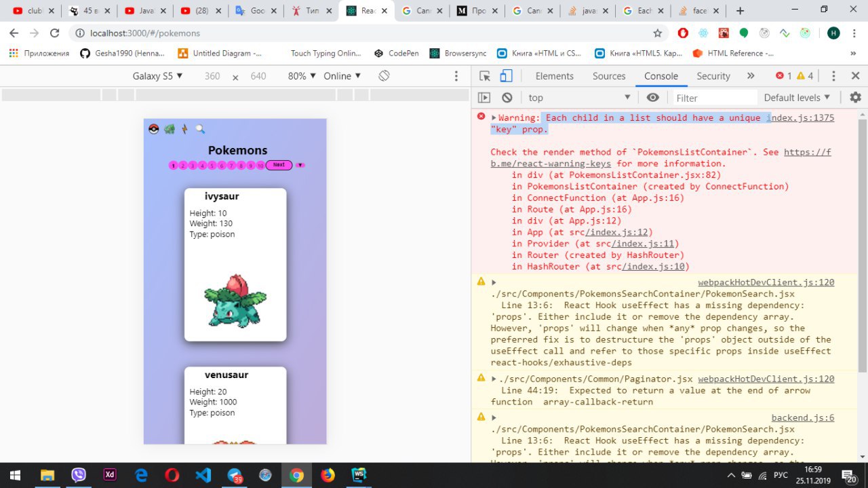Switch to the Elements tab
868x488 pixels.
[x=554, y=76]
